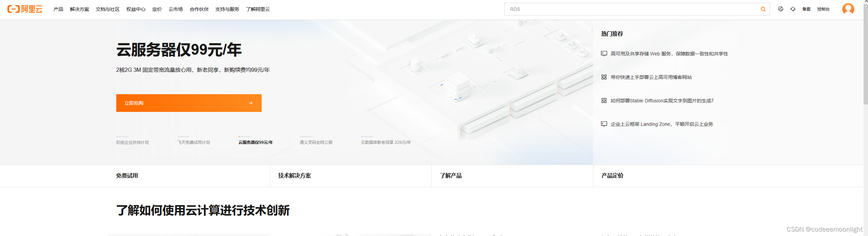Click the monitor icon beside 高可用及共享存储 Web 服务
Viewport: 868px width, 236px height.
[604, 53]
